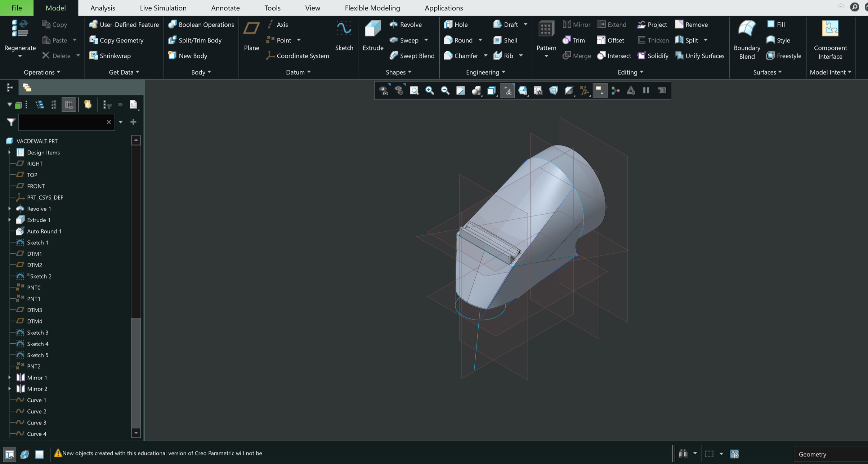Switch to the Flexible Modeling tab
Viewport: 868px width, 464px height.
point(372,8)
